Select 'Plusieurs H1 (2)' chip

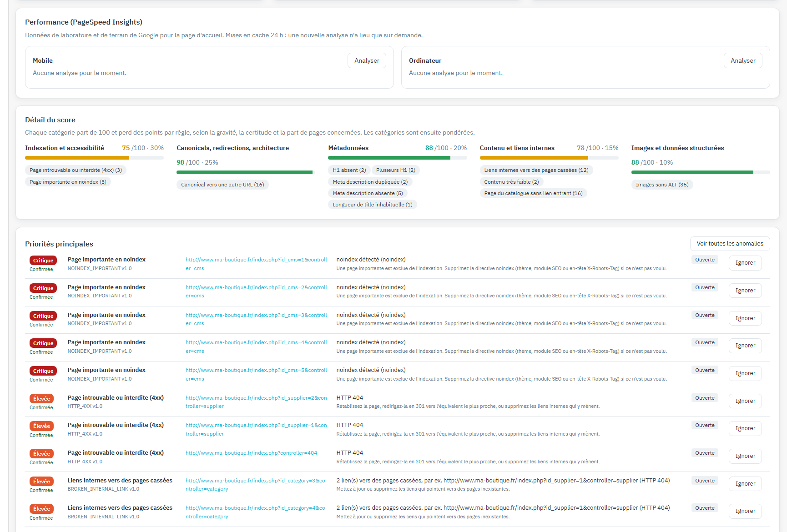point(395,170)
